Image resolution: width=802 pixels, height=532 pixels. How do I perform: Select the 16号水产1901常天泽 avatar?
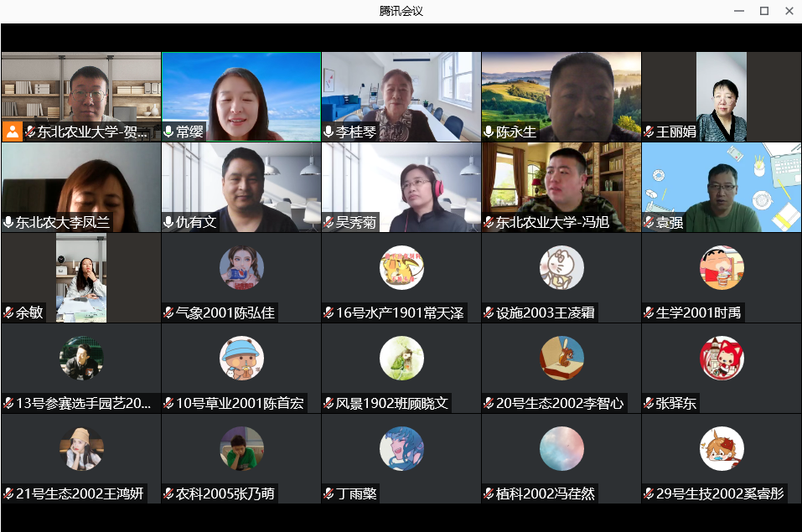(x=401, y=268)
